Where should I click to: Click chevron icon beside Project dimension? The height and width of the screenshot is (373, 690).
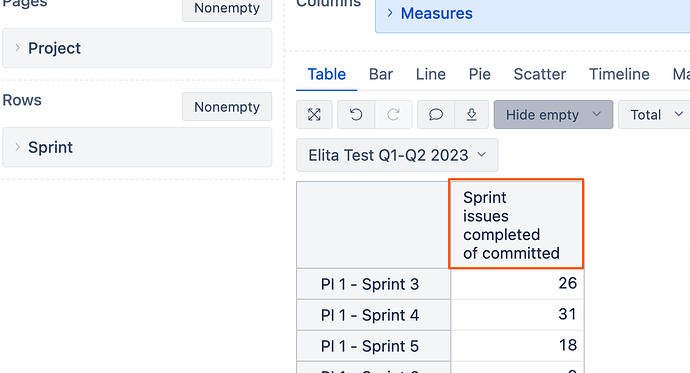(17, 48)
